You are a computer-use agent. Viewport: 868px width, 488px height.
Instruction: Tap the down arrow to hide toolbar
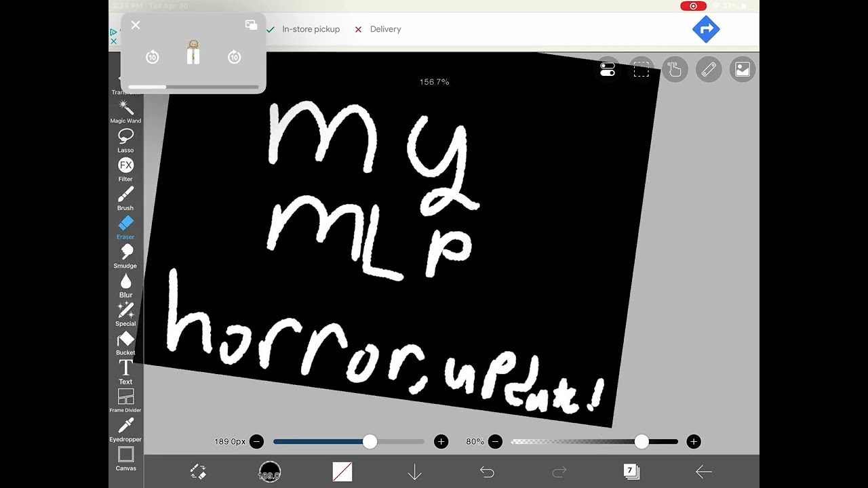click(x=414, y=472)
